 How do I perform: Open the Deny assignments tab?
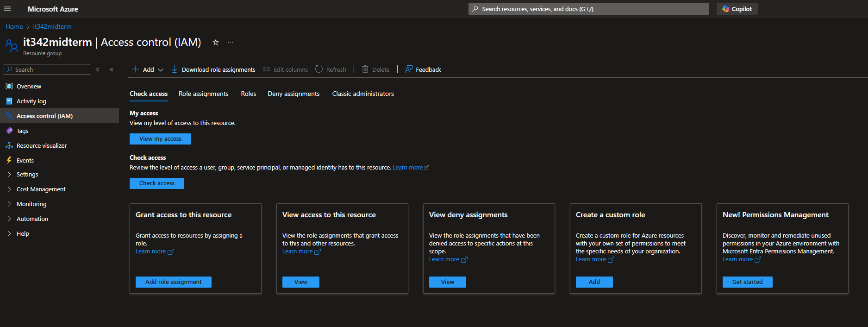point(293,94)
